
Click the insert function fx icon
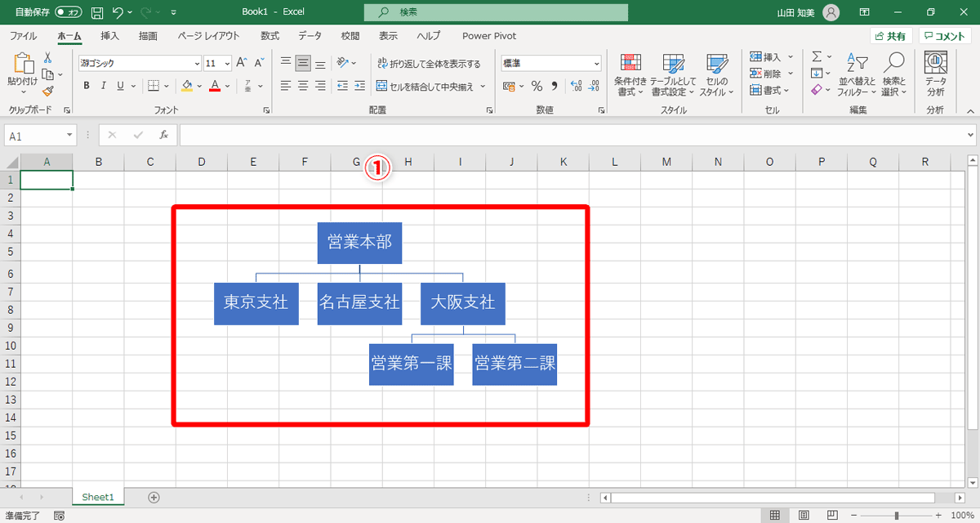click(164, 135)
